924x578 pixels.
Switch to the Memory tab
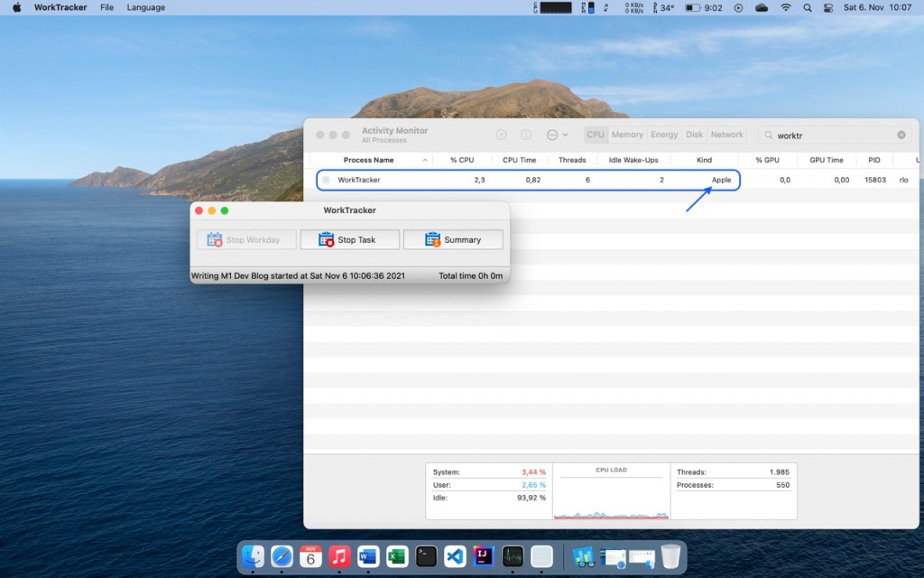(627, 134)
